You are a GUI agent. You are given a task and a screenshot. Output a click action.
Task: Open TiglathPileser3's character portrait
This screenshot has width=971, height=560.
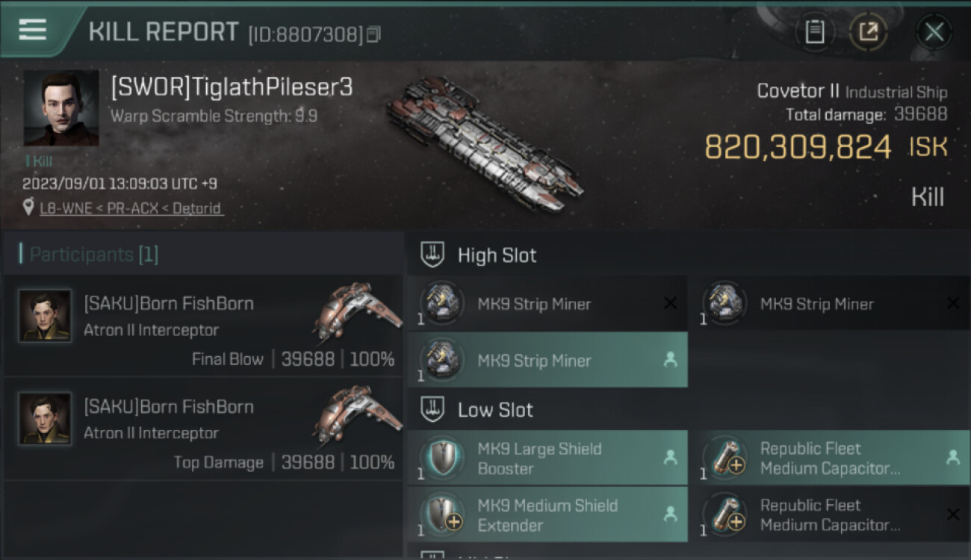coord(61,108)
